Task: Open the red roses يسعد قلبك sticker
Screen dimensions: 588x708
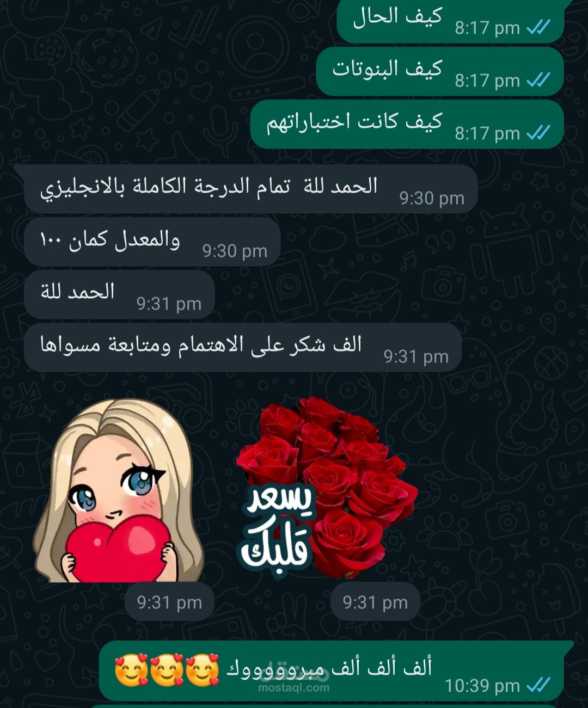Action: click(x=327, y=488)
